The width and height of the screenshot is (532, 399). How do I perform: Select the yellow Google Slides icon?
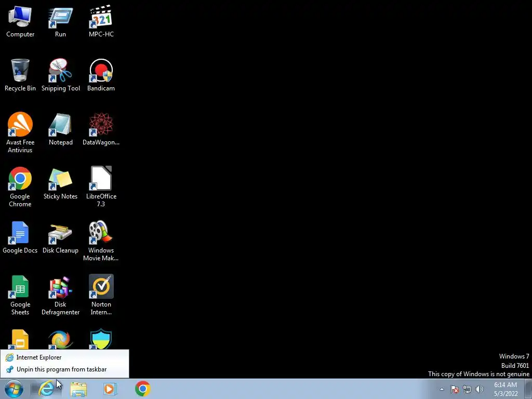pyautogui.click(x=20, y=339)
